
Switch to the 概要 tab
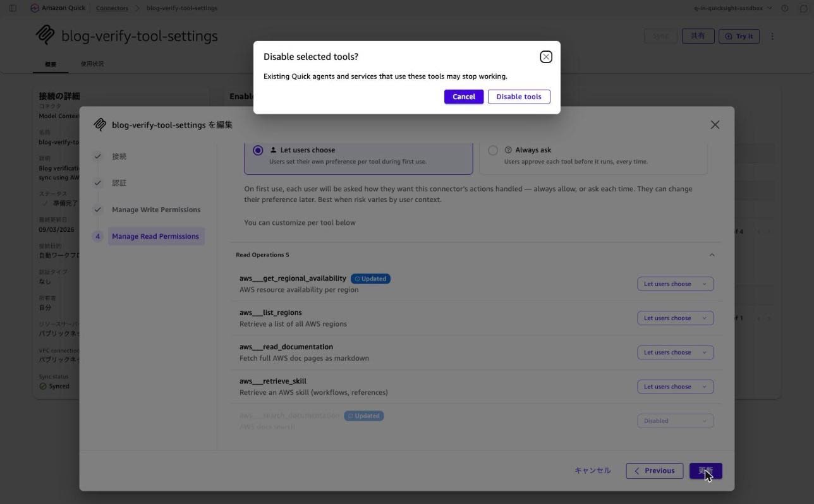point(51,64)
